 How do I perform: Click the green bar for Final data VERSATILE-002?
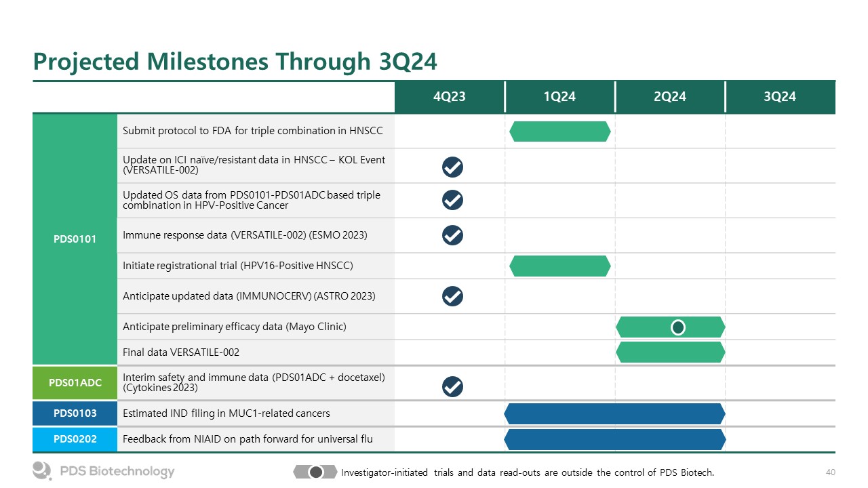pyautogui.click(x=670, y=352)
